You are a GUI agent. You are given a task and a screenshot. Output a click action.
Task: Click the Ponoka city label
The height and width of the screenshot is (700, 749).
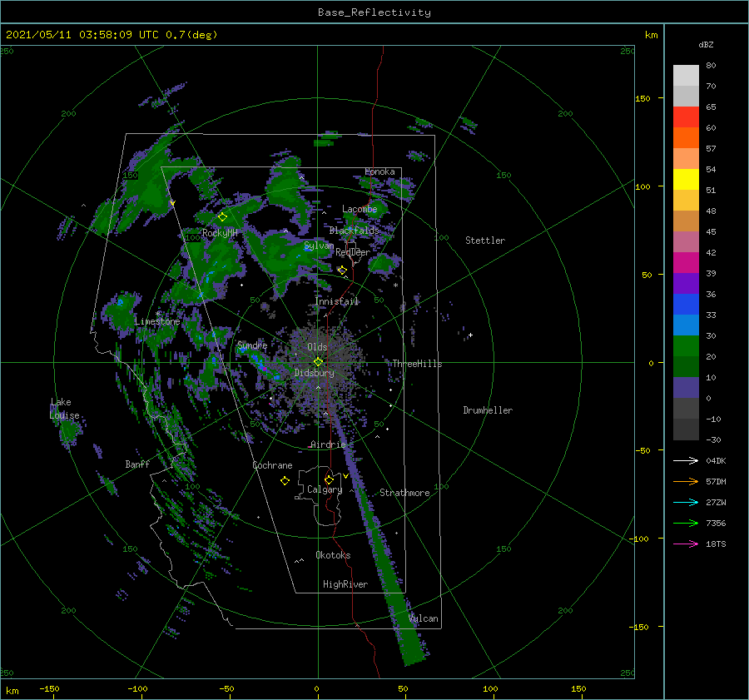click(379, 171)
